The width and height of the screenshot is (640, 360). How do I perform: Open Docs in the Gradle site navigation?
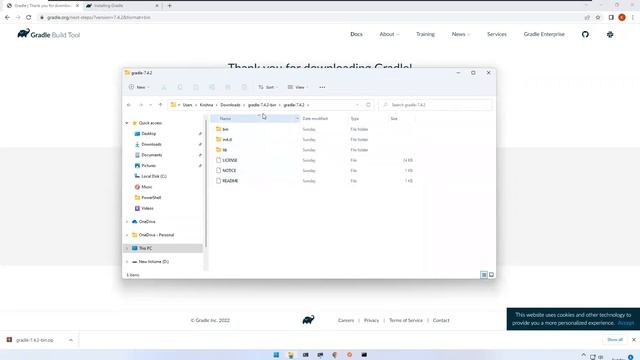356,34
